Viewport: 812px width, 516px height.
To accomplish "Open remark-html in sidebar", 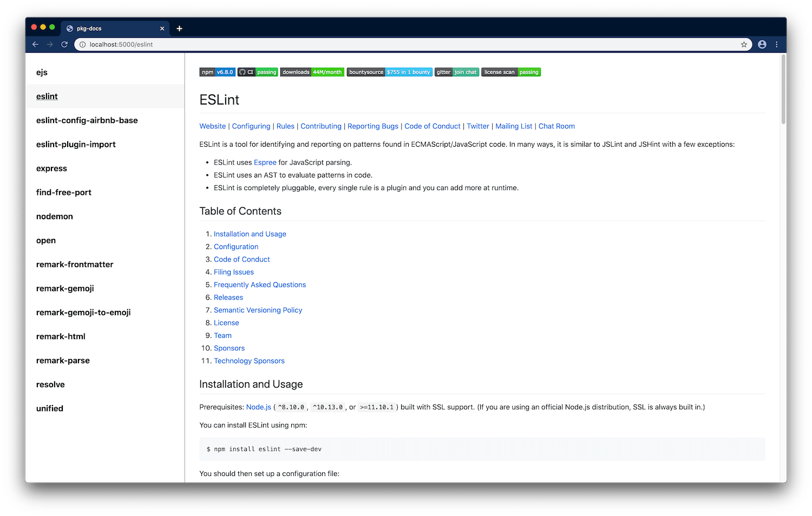I will coord(105,336).
